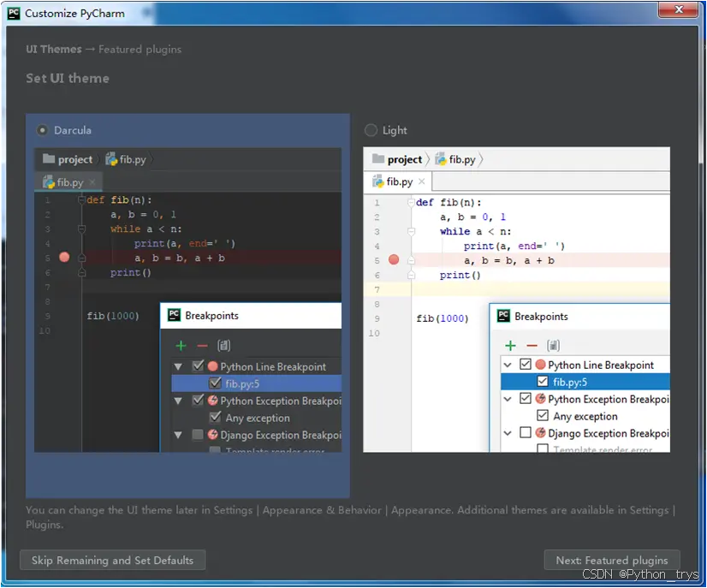
Task: Toggle Django Exception Breakpoint checkbox in Light preview
Action: (x=526, y=433)
